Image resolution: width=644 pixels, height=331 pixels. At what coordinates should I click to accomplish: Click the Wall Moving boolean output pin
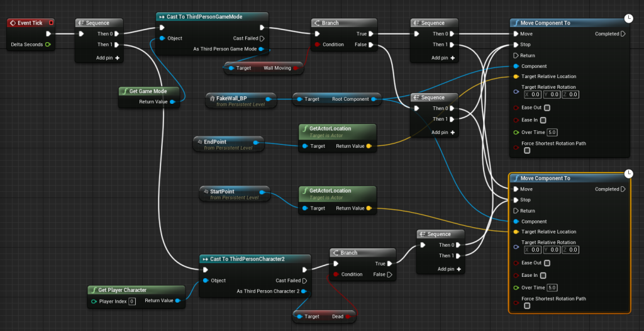296,68
